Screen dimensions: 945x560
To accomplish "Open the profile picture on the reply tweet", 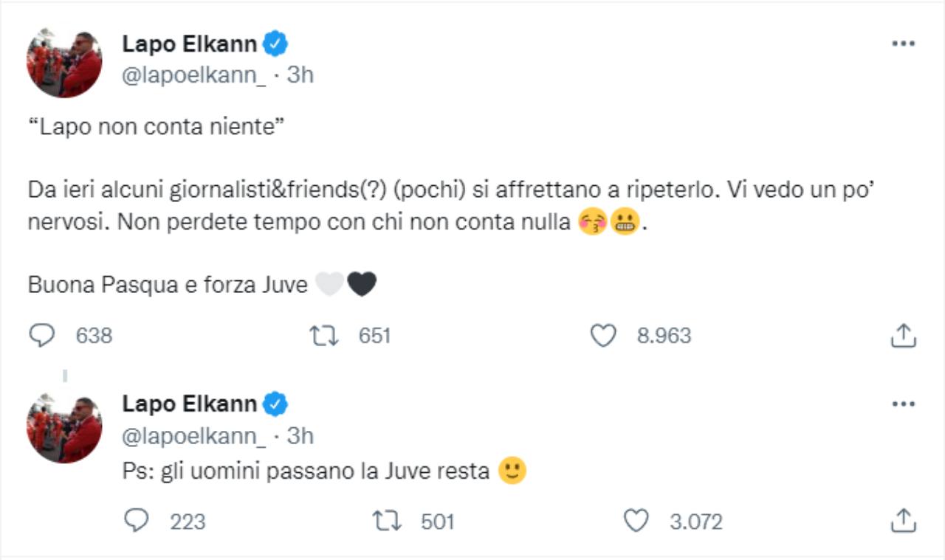I will [x=64, y=428].
